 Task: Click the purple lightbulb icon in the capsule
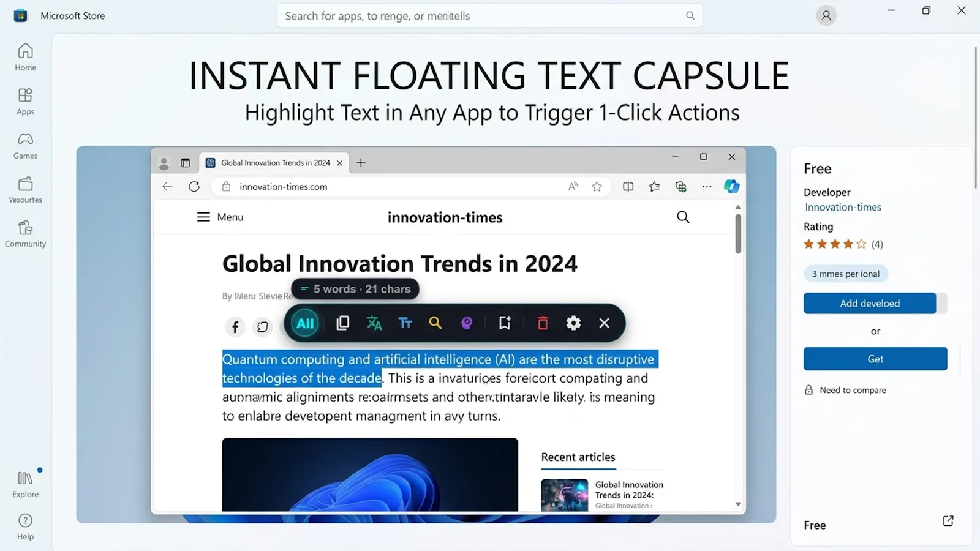[x=467, y=323]
